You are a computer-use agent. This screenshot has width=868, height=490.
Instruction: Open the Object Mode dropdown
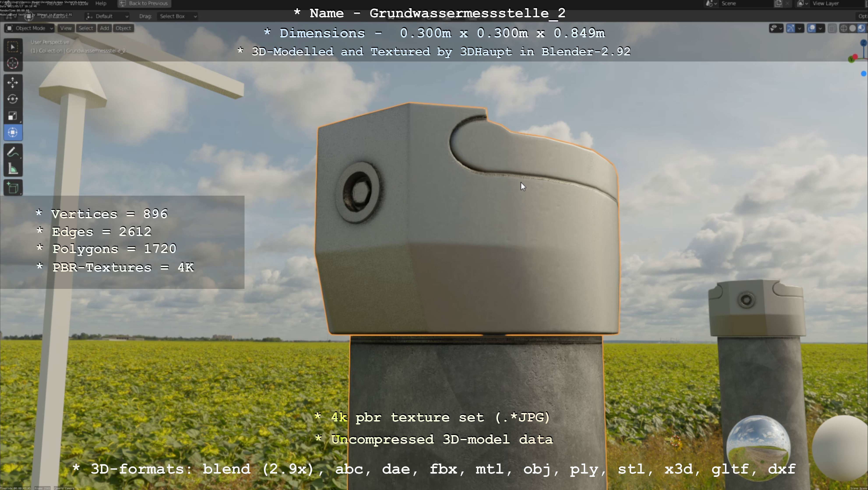pos(30,28)
